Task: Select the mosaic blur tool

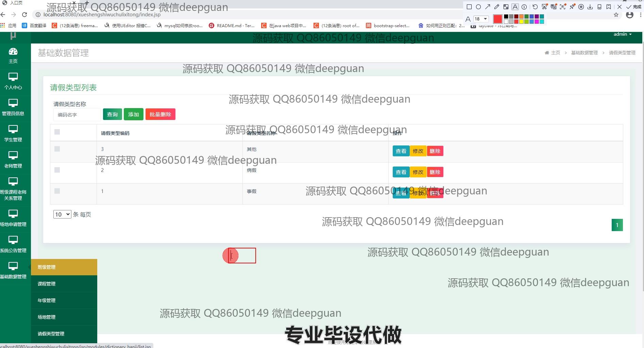Action: click(506, 7)
